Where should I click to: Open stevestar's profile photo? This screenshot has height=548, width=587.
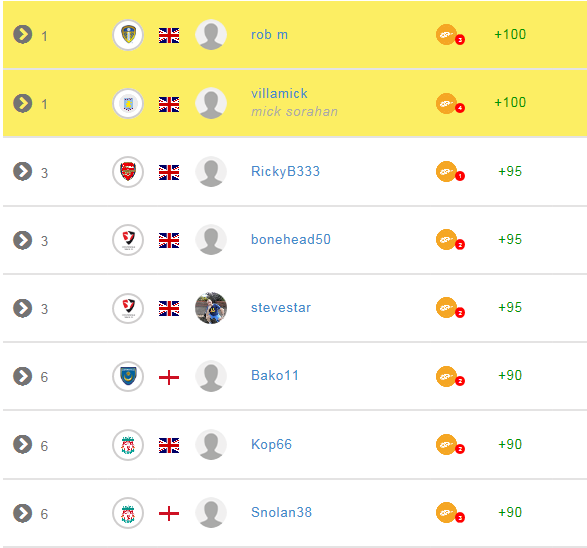coord(211,308)
